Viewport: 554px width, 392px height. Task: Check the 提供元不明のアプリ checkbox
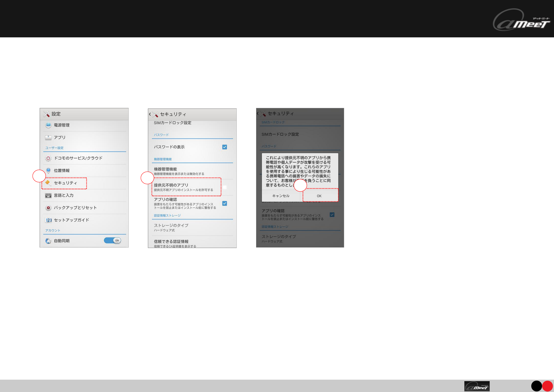coord(224,187)
